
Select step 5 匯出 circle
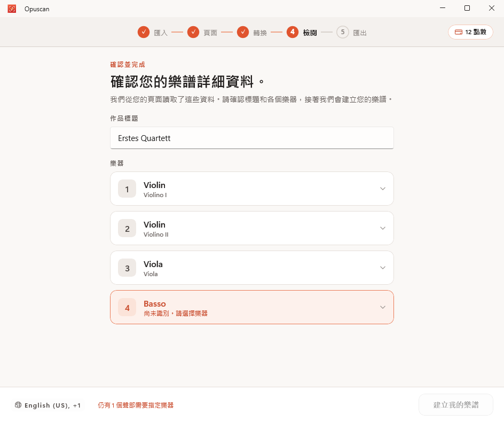pyautogui.click(x=343, y=32)
